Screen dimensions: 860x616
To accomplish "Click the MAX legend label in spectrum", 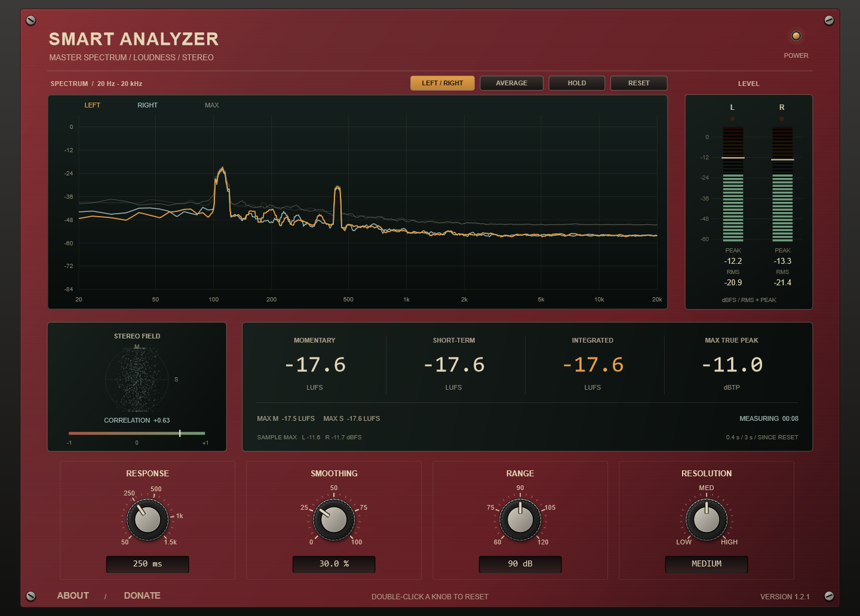I will 212,105.
